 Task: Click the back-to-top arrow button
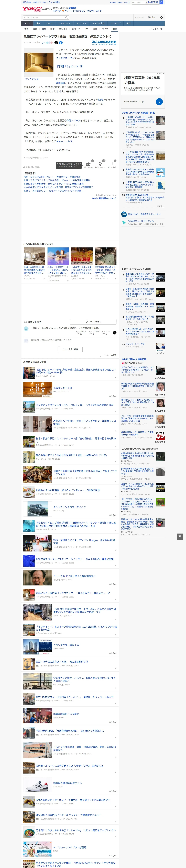(180, 536)
